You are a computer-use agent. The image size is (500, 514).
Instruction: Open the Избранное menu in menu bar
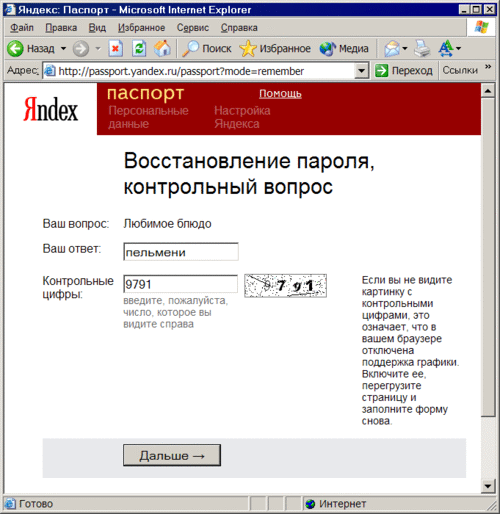click(141, 28)
